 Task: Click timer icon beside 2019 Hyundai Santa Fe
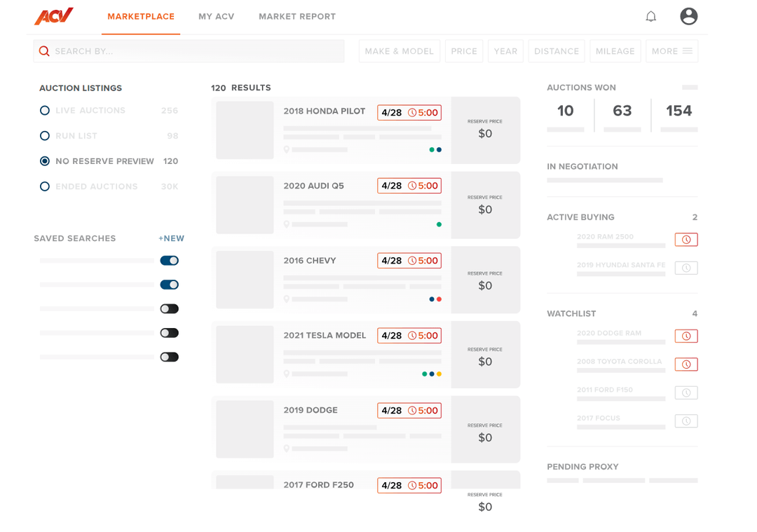tap(686, 268)
